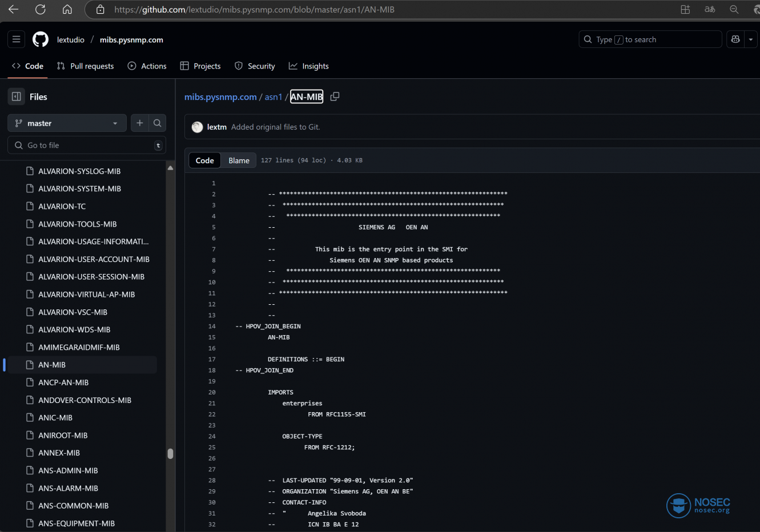View site information via the lock icon
760x532 pixels.
pyautogui.click(x=100, y=10)
